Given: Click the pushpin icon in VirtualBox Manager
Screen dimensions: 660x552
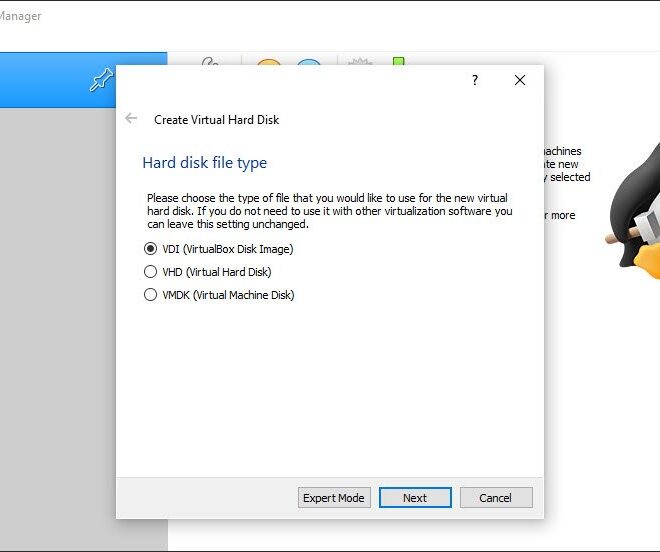Looking at the screenshot, I should pos(101,80).
